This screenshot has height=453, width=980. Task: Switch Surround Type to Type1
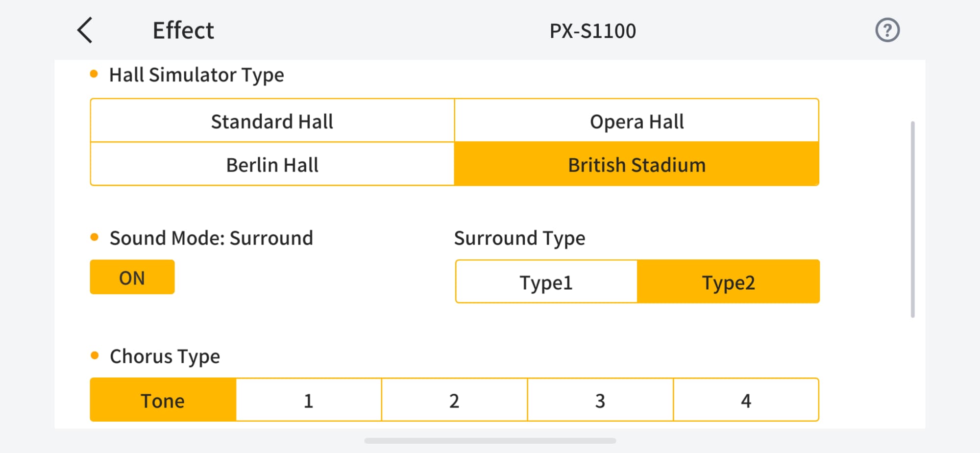[546, 282]
